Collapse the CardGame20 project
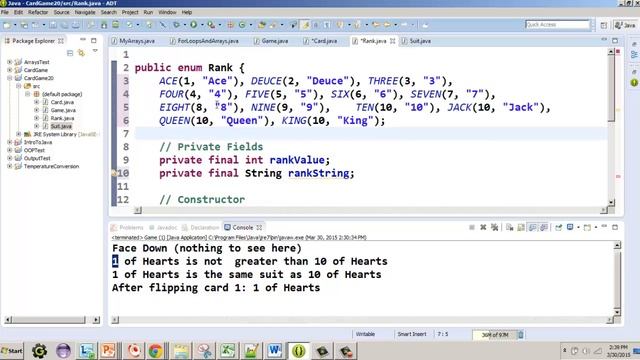 pos(9,78)
